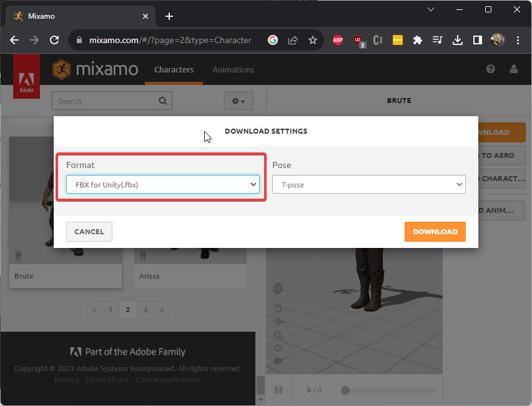Open the uBlock Origin extension icon

358,41
